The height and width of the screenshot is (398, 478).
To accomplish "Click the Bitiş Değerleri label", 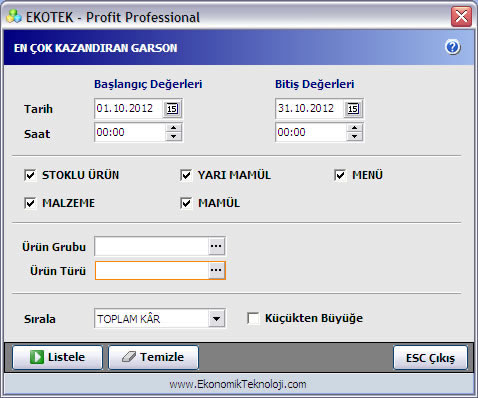I will (314, 84).
